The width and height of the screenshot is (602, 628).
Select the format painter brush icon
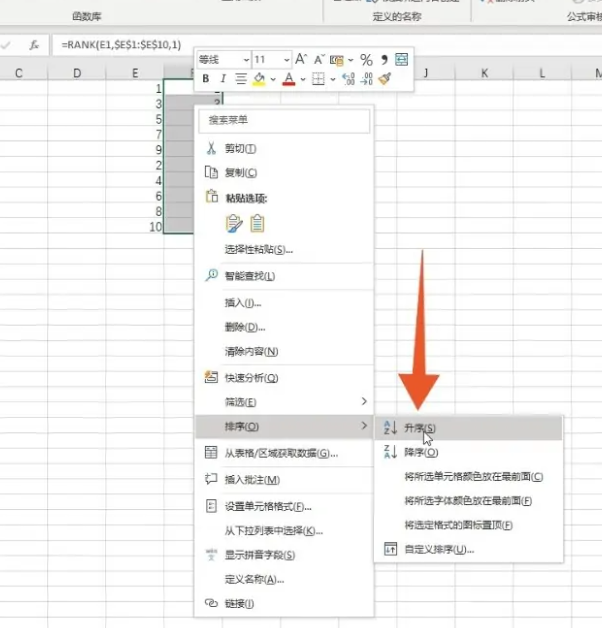click(385, 79)
